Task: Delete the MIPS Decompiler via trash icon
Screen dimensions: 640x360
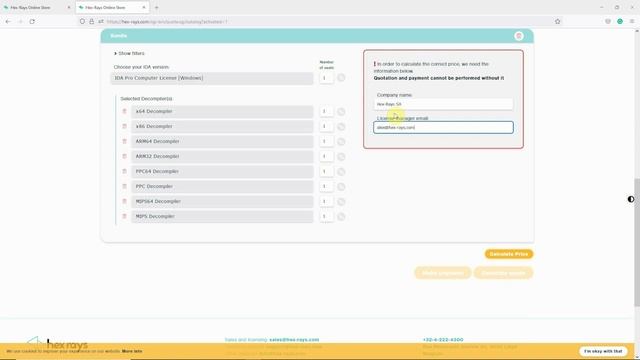Action: [124, 216]
